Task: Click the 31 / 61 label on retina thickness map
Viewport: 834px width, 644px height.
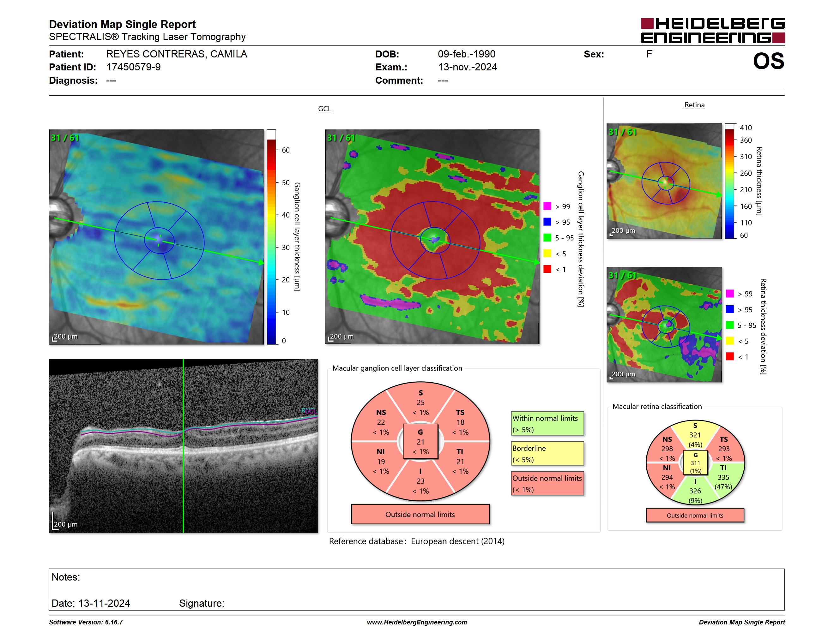Action: click(x=622, y=132)
